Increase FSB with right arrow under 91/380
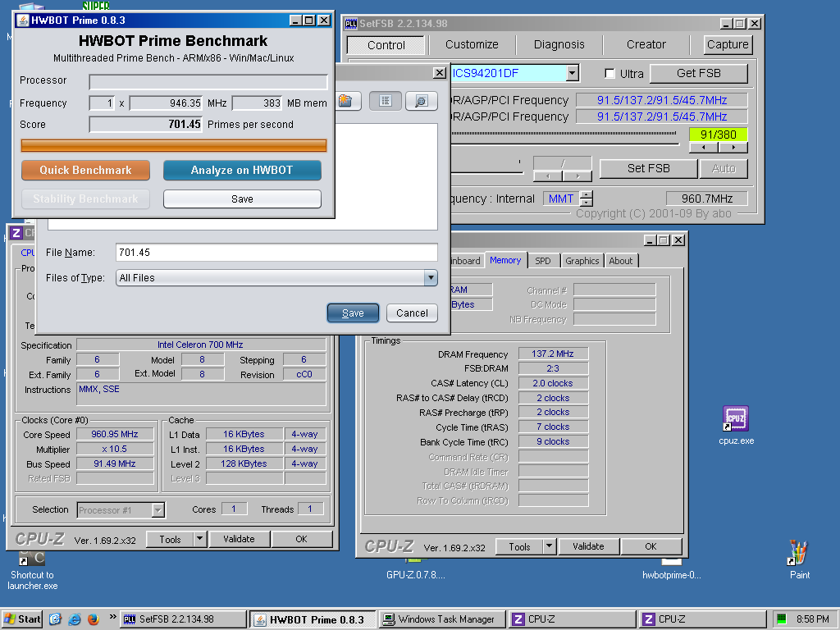The image size is (840, 630). coord(733,148)
